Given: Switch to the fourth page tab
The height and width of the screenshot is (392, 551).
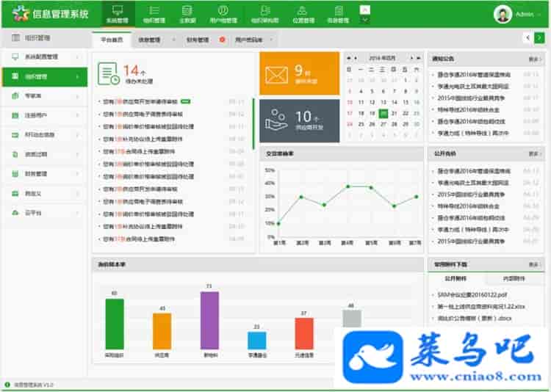Looking at the screenshot, I should click(253, 40).
